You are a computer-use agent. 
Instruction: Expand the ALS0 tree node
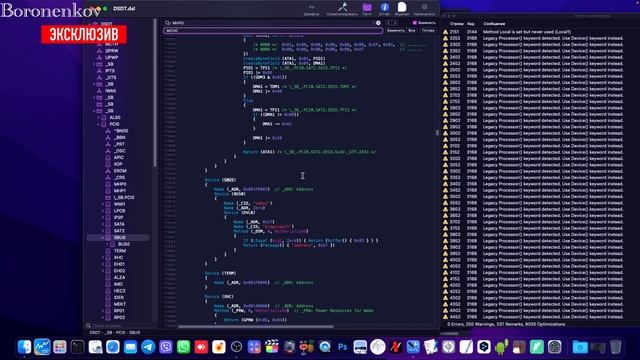pyautogui.click(x=99, y=118)
